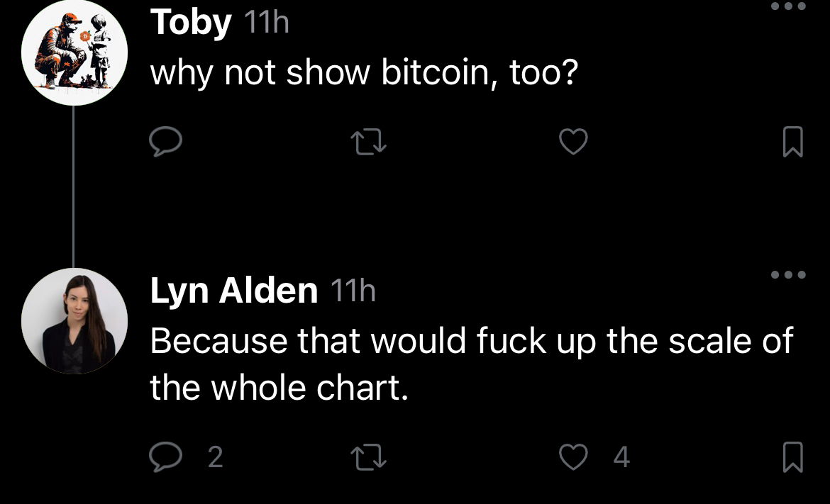Image resolution: width=830 pixels, height=504 pixels.
Task: Bookmark Lyn Alden's reply
Action: click(x=792, y=457)
